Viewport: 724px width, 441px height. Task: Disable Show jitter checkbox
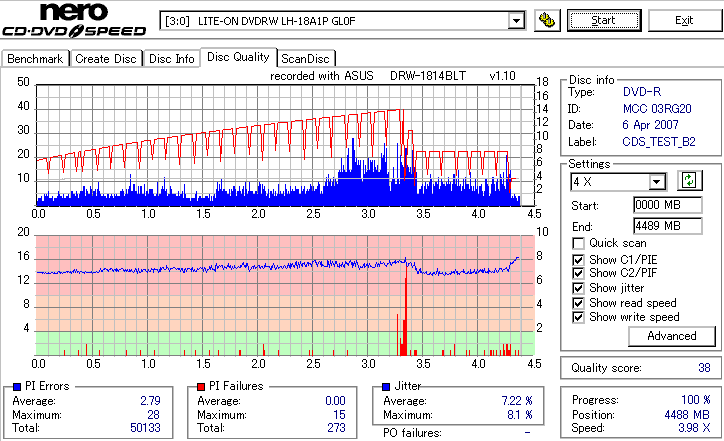coord(578,288)
